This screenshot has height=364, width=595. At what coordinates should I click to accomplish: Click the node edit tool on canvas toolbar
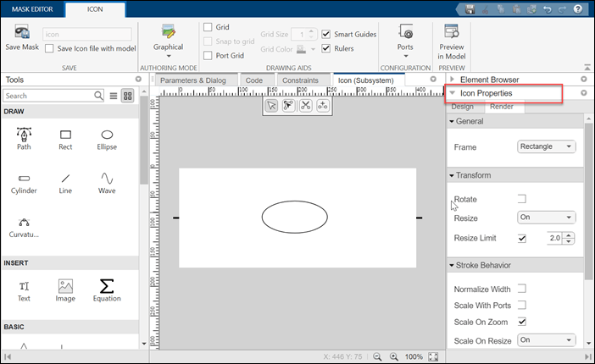coord(288,106)
